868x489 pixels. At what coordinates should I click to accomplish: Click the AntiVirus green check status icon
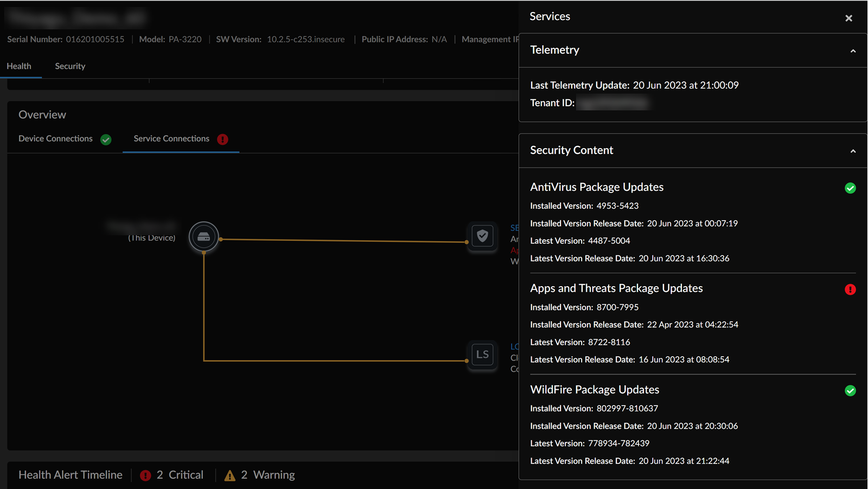tap(850, 188)
